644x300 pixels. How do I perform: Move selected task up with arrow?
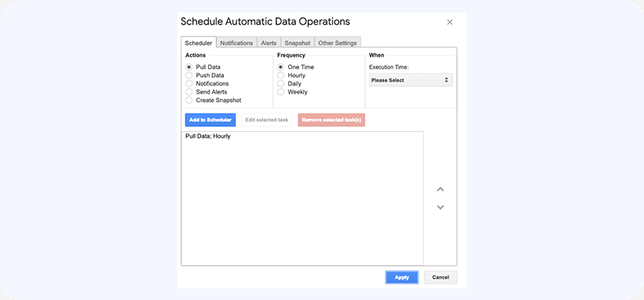tap(441, 189)
